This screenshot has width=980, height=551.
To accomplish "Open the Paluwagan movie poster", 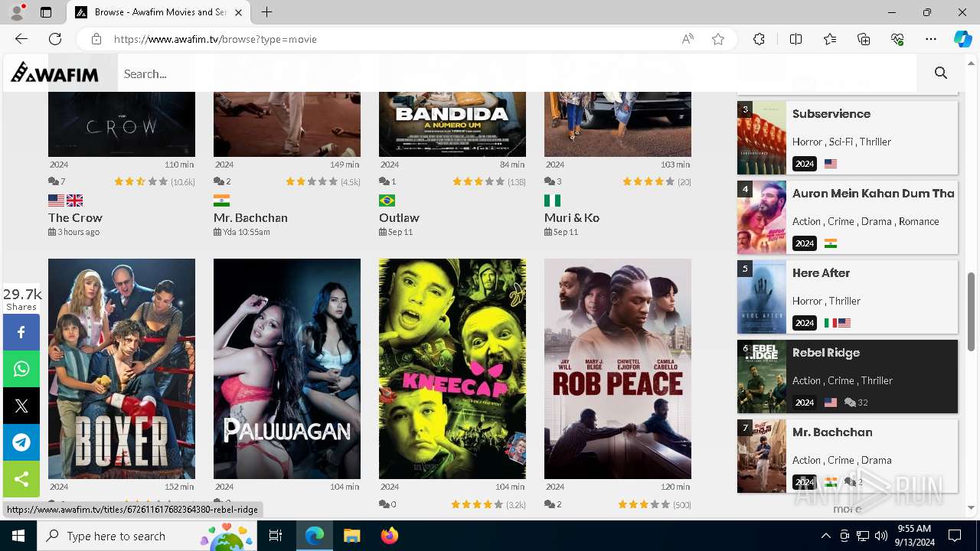I will tap(287, 369).
